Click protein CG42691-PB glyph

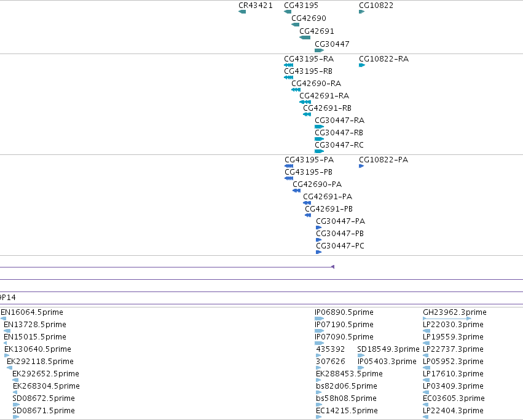(x=308, y=215)
